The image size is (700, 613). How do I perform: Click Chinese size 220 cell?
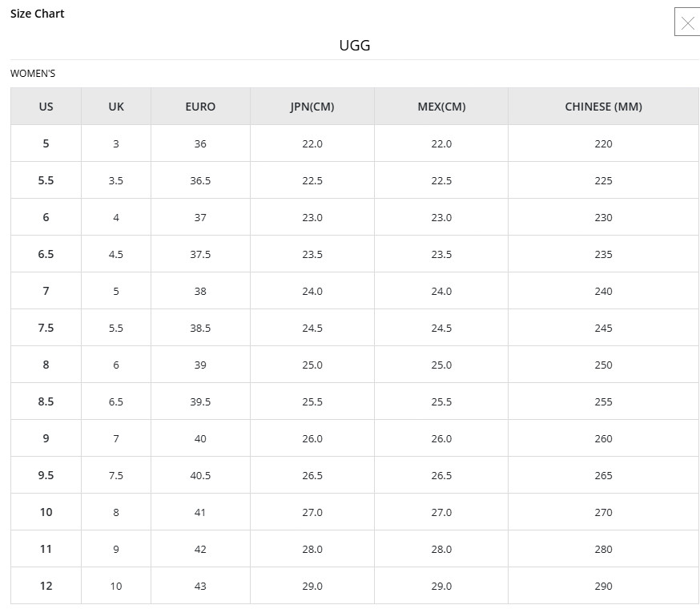[x=603, y=143]
